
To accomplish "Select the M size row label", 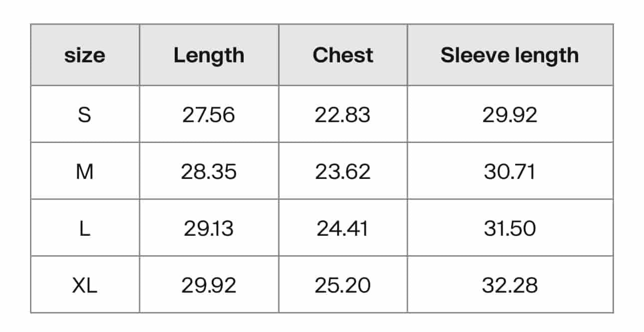I will click(85, 171).
